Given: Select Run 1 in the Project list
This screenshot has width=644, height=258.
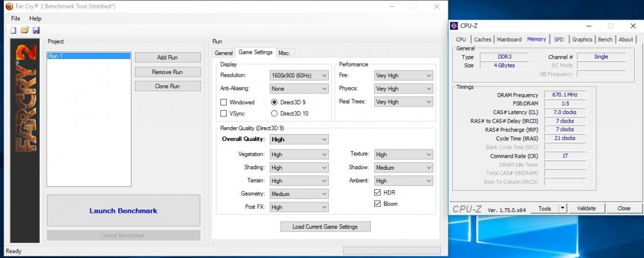Looking at the screenshot, I should [x=89, y=56].
